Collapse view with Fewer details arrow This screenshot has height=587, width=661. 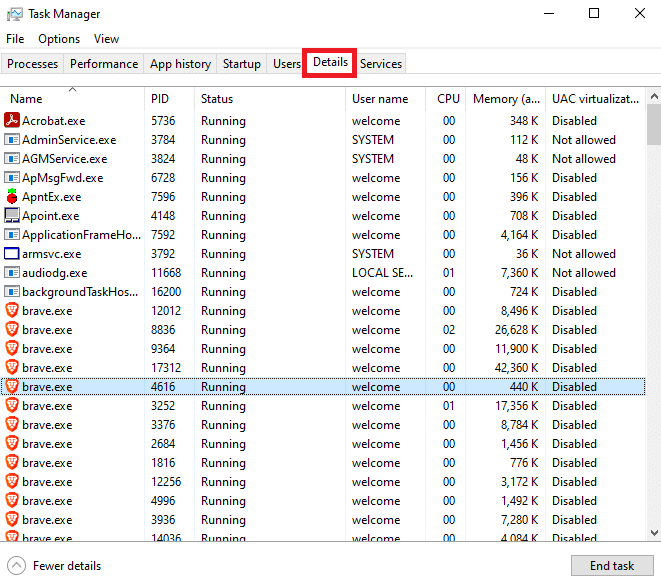pyautogui.click(x=16, y=565)
